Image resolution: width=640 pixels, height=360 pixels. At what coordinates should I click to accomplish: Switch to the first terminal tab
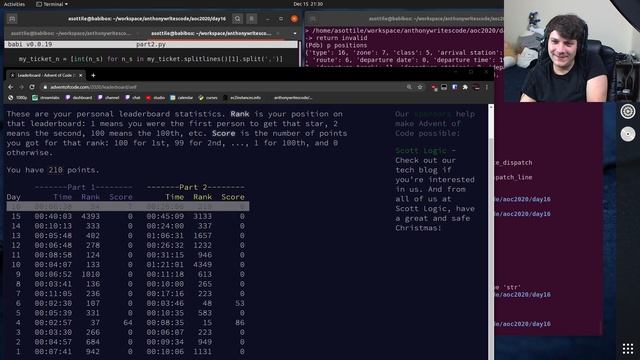coord(71,33)
